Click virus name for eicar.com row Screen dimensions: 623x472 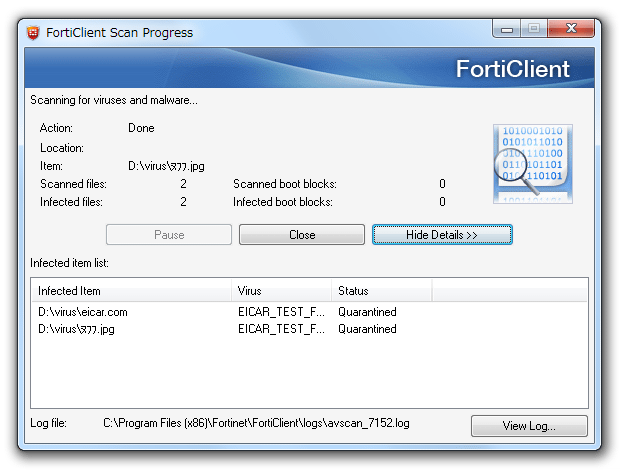[281, 312]
